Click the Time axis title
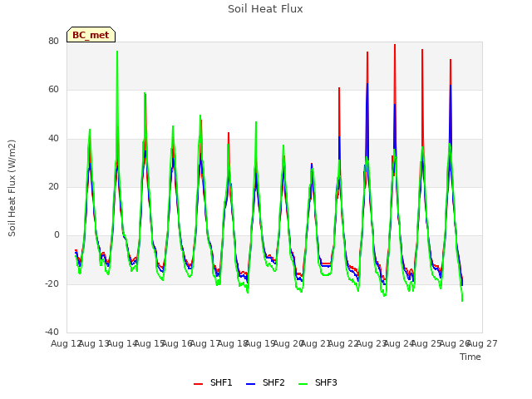This screenshot has width=532, height=399. coord(470,357)
